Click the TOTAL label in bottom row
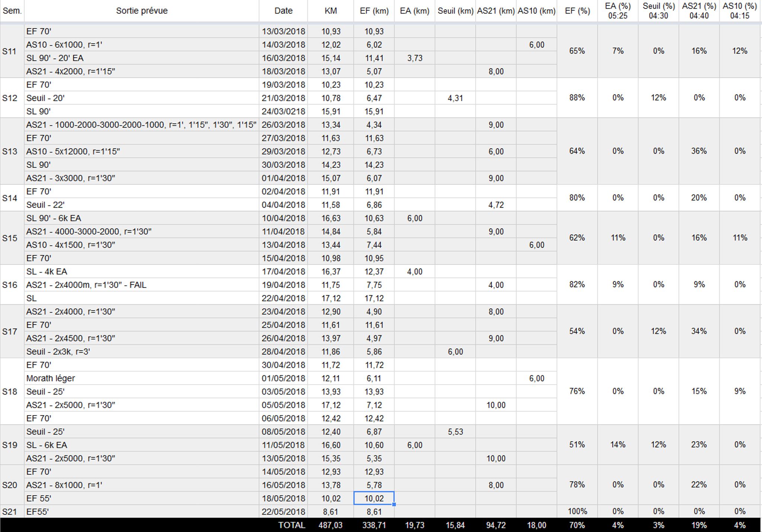This screenshot has width=762, height=532. 292,525
